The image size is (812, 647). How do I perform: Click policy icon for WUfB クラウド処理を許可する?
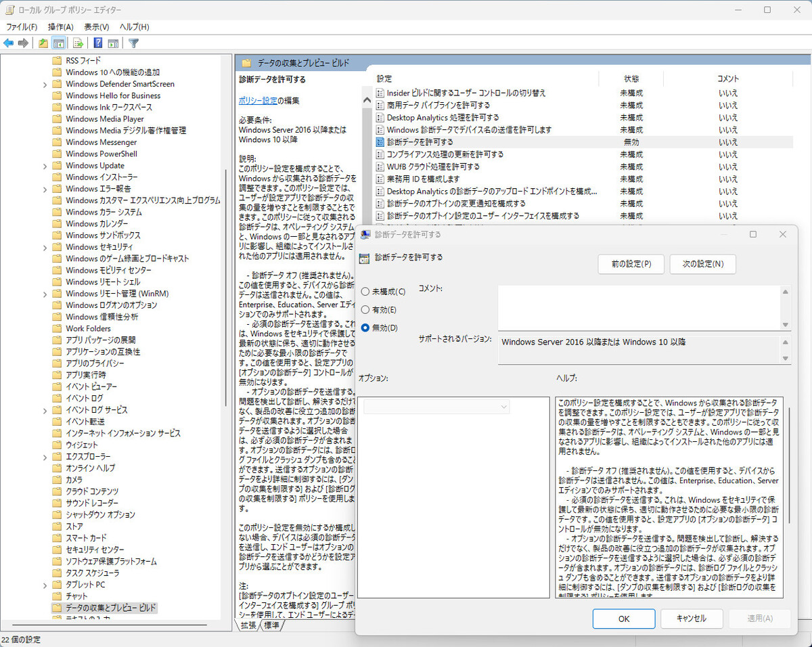380,166
